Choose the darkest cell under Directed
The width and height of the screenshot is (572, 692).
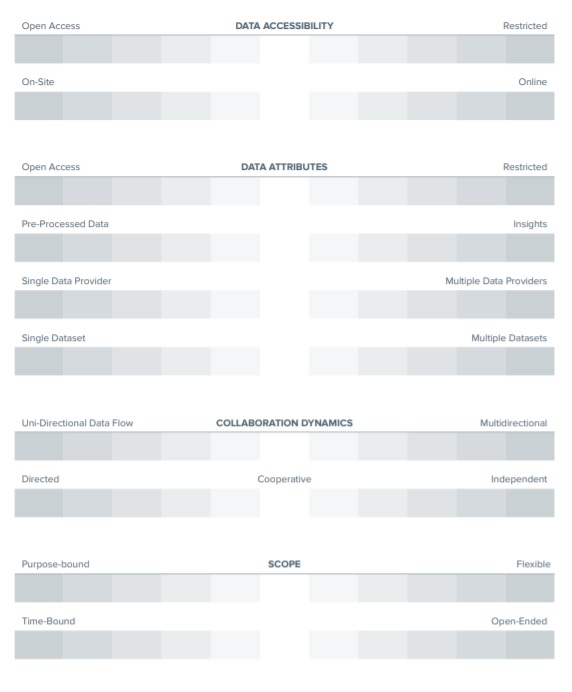click(38, 503)
